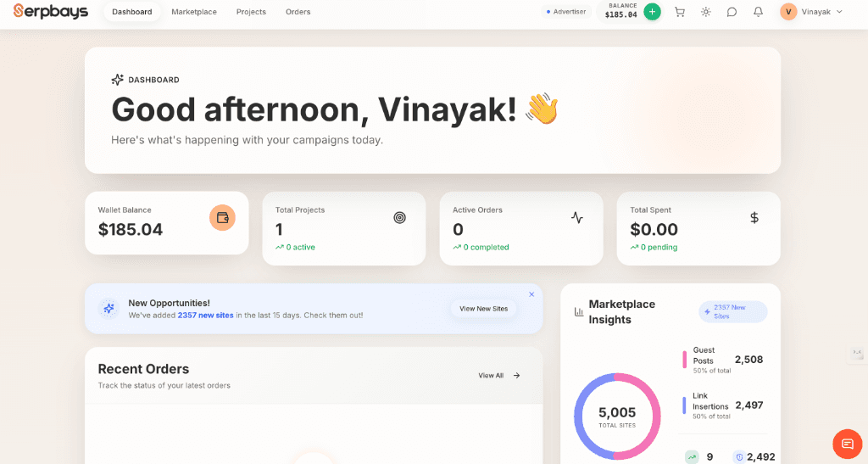Viewport: 868px width, 464px height.
Task: Click the Total Spent dollar icon
Action: click(754, 218)
